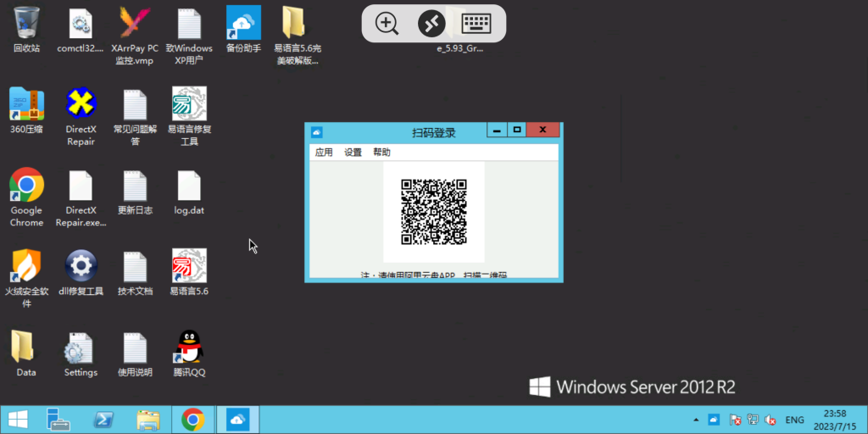Image resolution: width=868 pixels, height=434 pixels.
Task: Open the XArrPay PC 监控.vmp icon
Action: [135, 23]
